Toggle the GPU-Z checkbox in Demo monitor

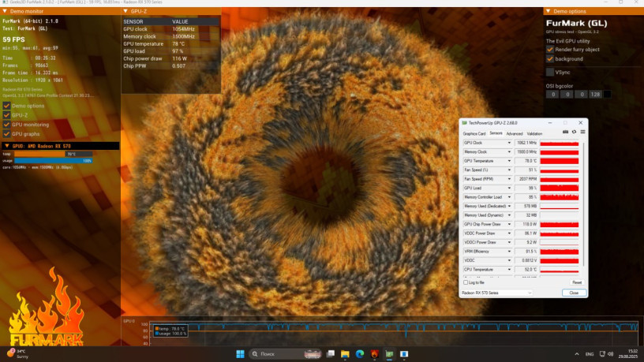6,115
